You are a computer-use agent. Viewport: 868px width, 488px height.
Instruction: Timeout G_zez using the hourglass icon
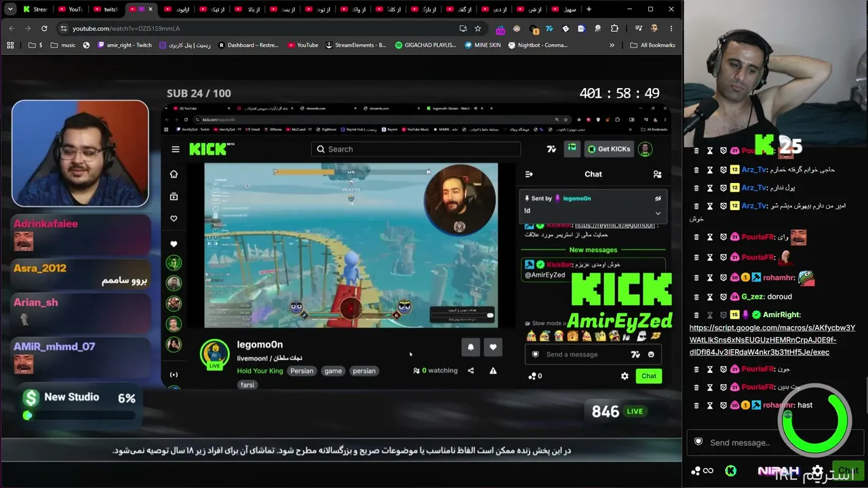tap(710, 297)
